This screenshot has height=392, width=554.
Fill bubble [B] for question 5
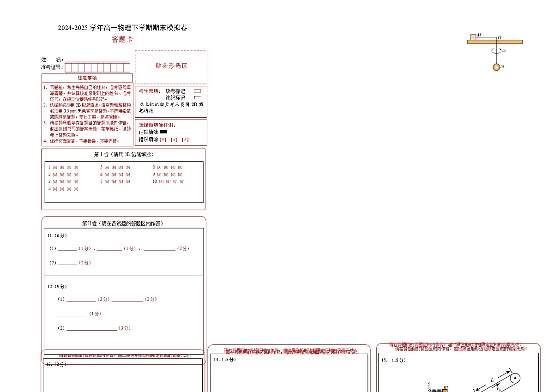click(114, 167)
